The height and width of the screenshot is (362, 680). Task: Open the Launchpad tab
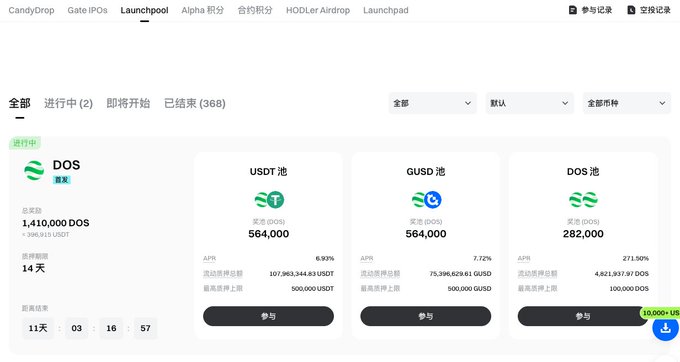[386, 10]
